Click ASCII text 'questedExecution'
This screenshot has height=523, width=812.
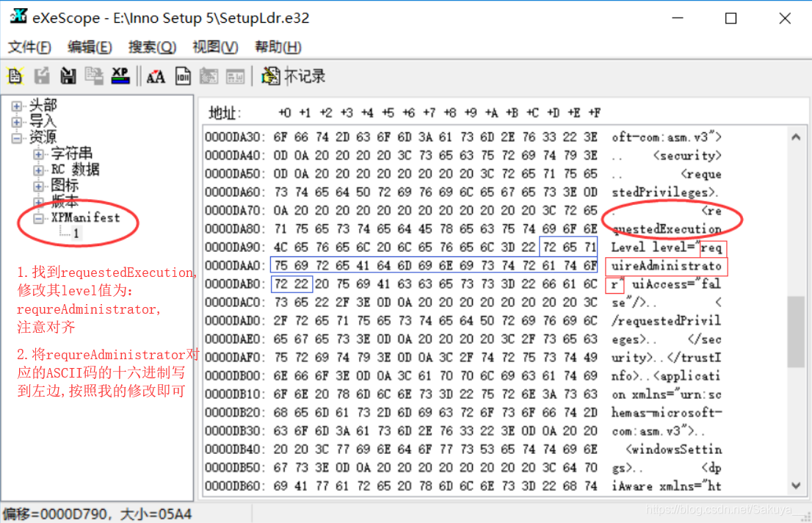tap(667, 229)
